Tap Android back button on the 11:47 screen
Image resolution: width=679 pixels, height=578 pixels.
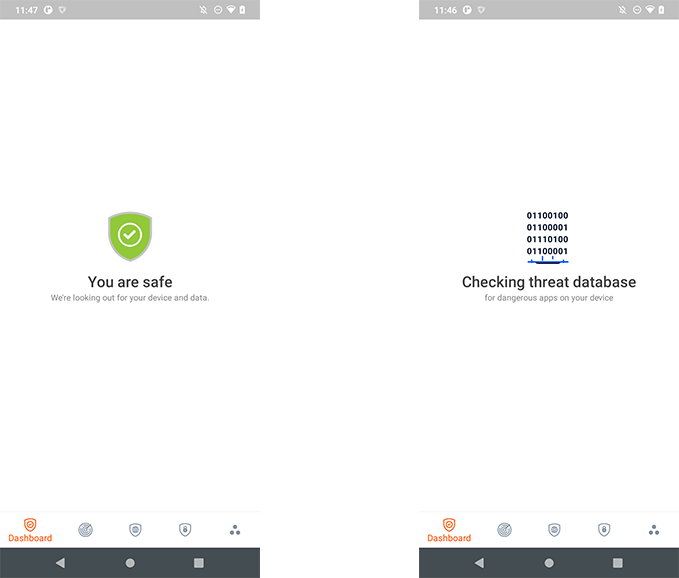(x=60, y=563)
